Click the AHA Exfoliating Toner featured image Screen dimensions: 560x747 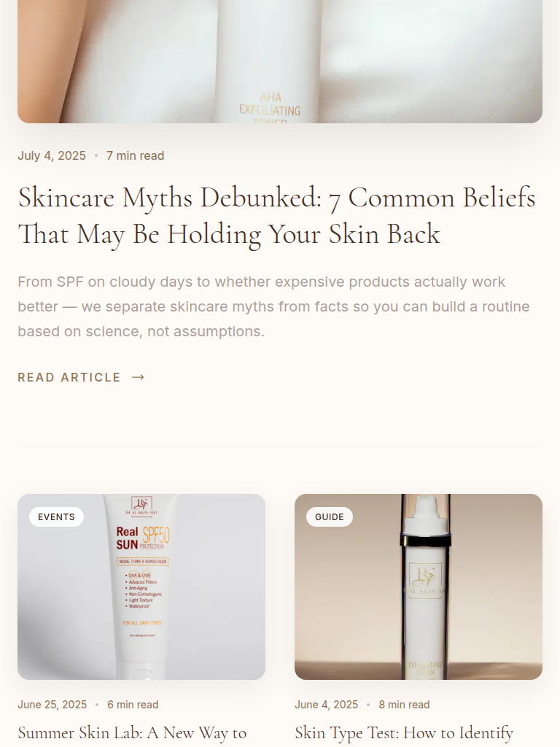coord(280,61)
